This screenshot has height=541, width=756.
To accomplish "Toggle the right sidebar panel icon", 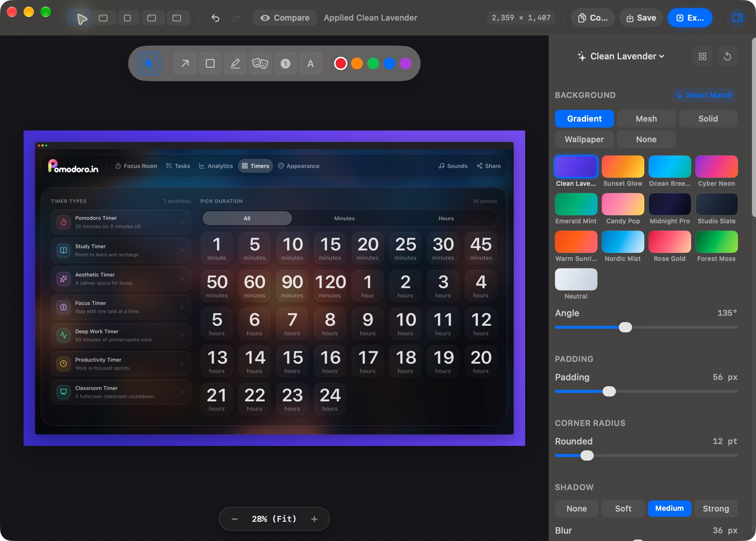I will pyautogui.click(x=737, y=18).
